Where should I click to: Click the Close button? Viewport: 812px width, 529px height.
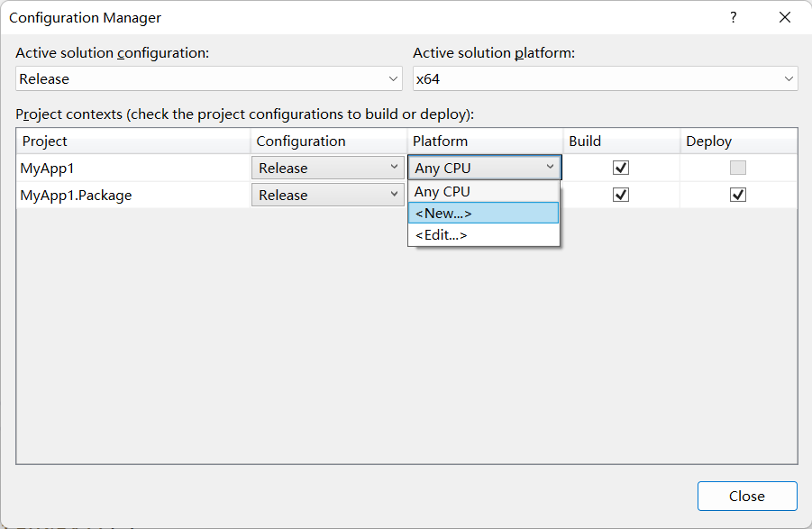pos(746,496)
